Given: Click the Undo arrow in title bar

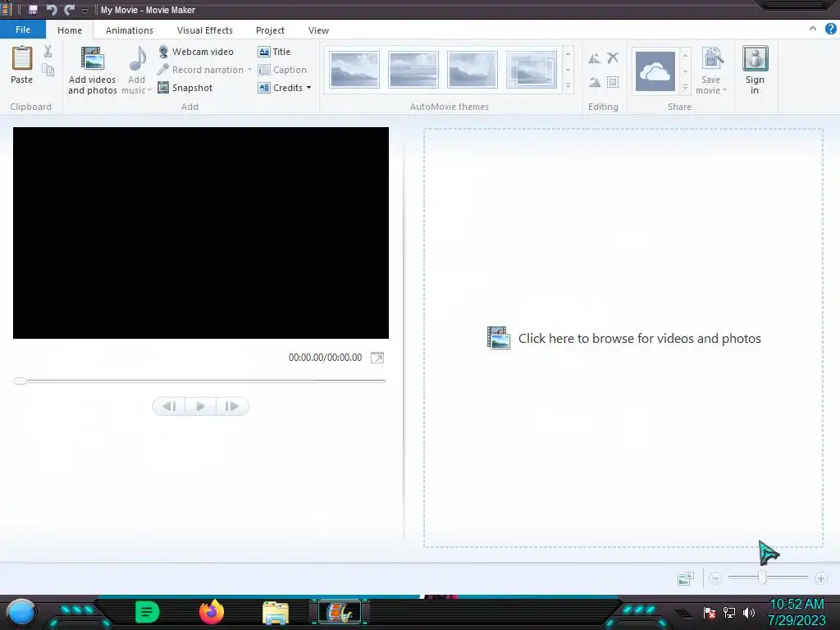Looking at the screenshot, I should [x=52, y=10].
